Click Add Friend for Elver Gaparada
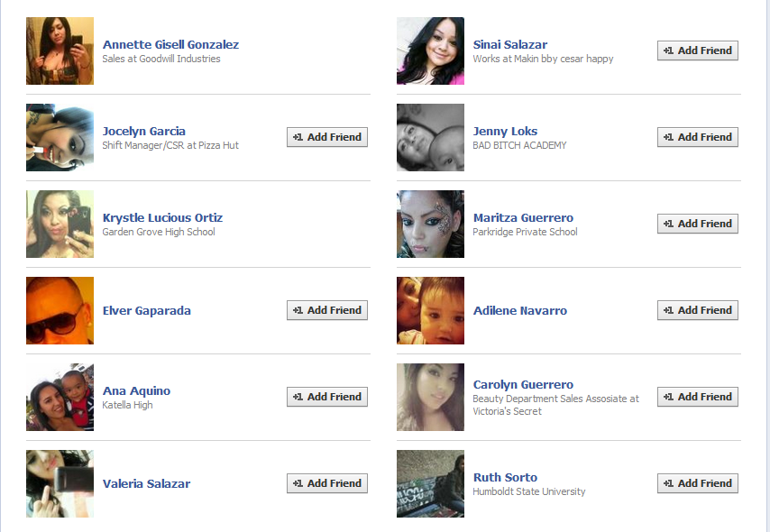This screenshot has width=770, height=532. (327, 310)
